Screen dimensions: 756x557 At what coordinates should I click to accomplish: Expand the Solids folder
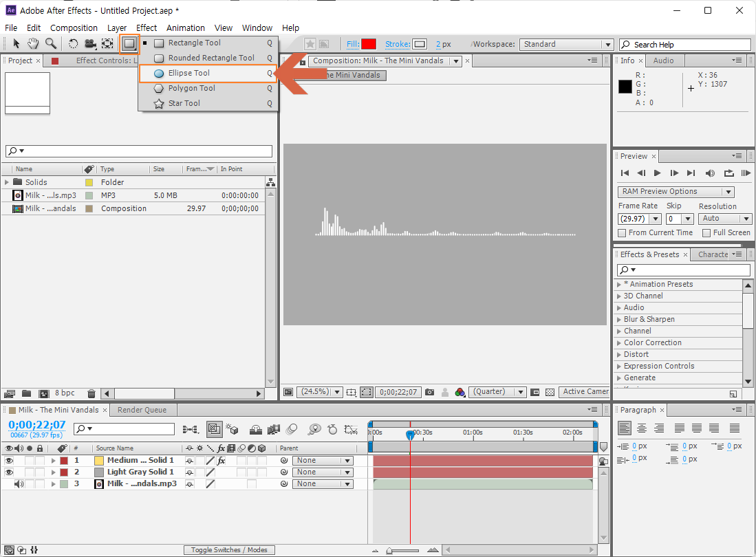pyautogui.click(x=7, y=182)
